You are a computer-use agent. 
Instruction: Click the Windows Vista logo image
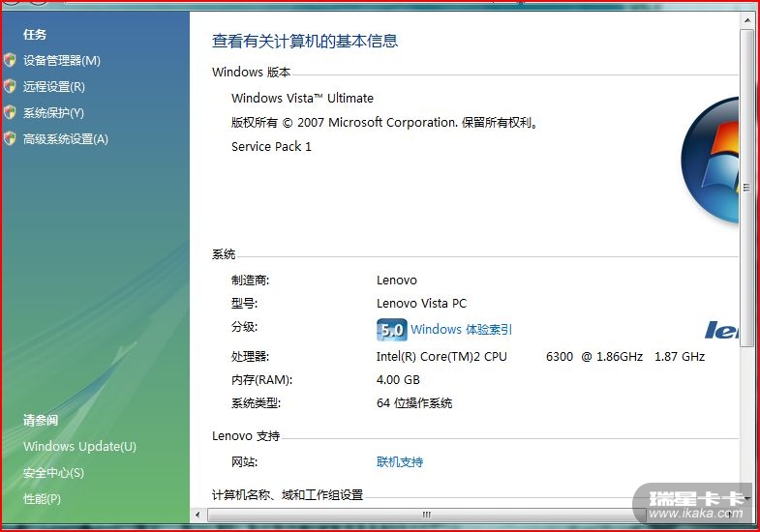(710, 160)
